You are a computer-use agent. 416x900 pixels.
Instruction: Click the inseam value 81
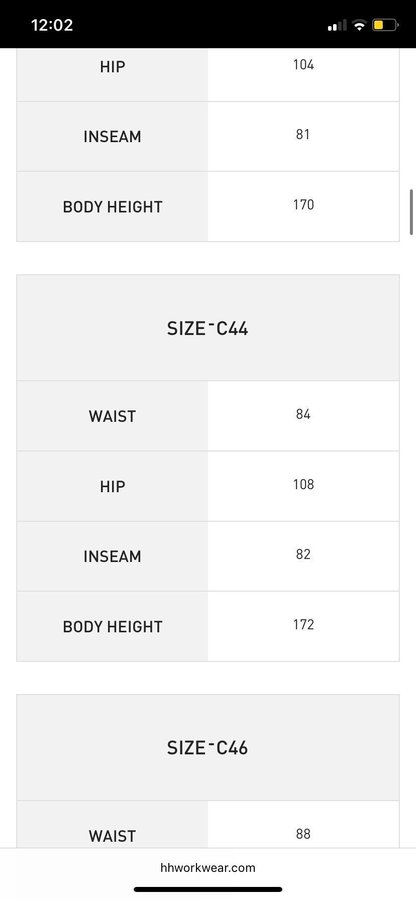click(x=303, y=134)
